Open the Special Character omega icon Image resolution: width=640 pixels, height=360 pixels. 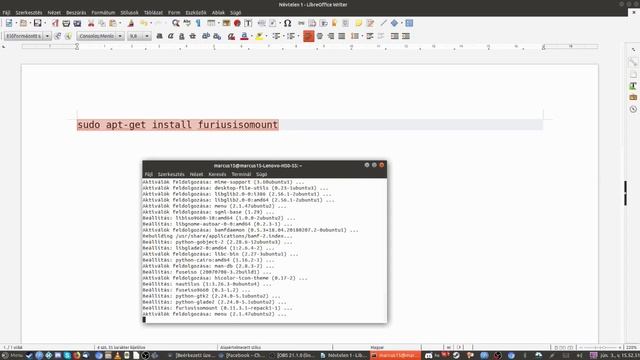[287, 23]
